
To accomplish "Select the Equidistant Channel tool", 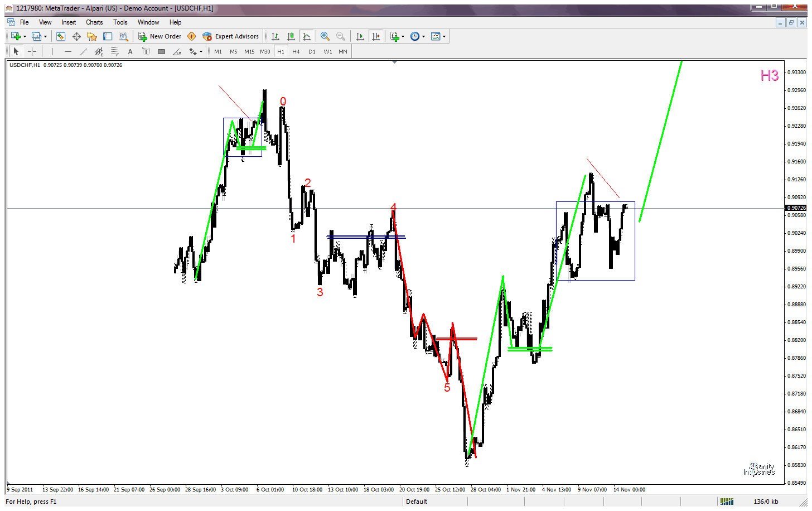I will tap(99, 51).
